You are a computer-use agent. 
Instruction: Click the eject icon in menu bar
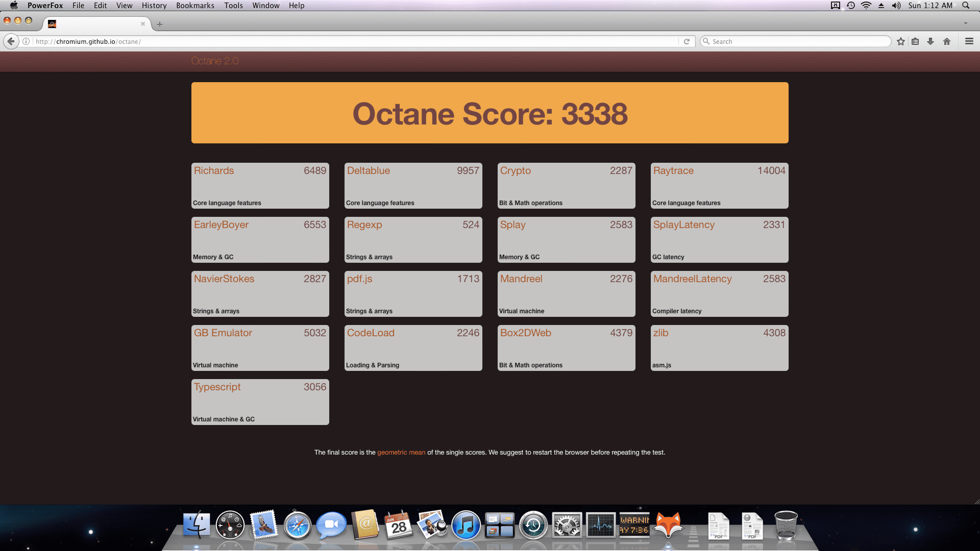point(881,6)
